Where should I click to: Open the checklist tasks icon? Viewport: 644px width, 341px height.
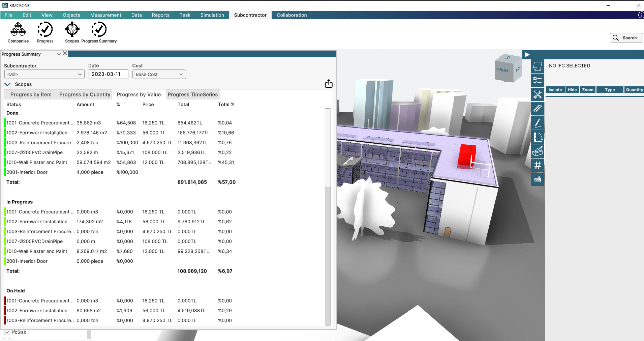(538, 80)
